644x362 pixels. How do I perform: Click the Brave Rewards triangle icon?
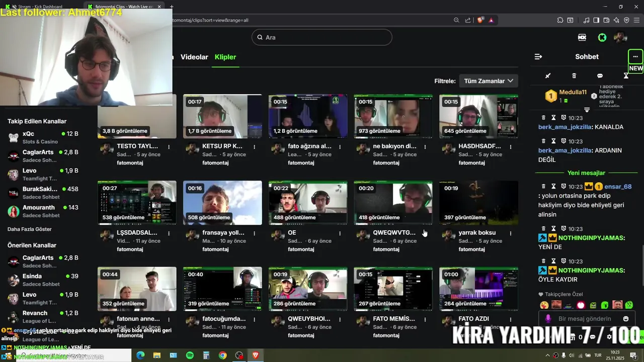coord(491,20)
